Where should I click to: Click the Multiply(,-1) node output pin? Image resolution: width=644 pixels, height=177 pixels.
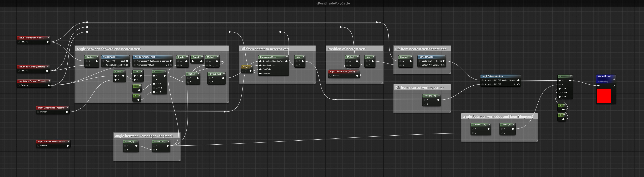tap(438, 100)
